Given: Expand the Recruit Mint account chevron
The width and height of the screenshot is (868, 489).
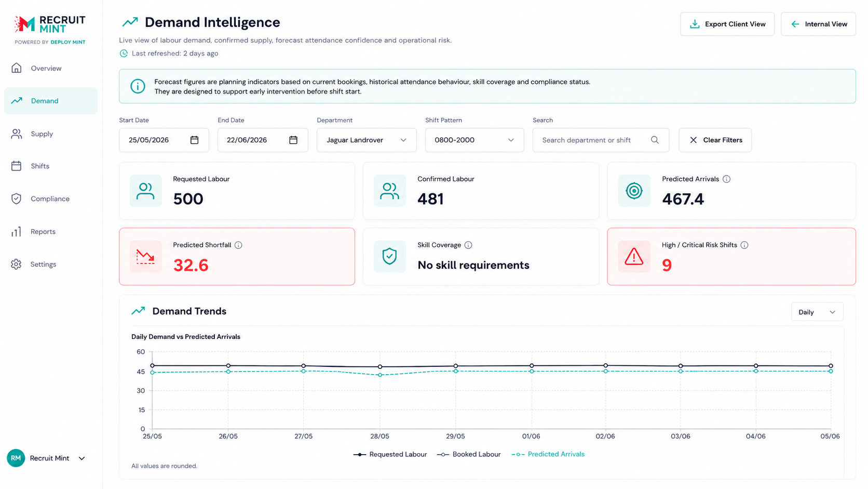Looking at the screenshot, I should [x=82, y=458].
